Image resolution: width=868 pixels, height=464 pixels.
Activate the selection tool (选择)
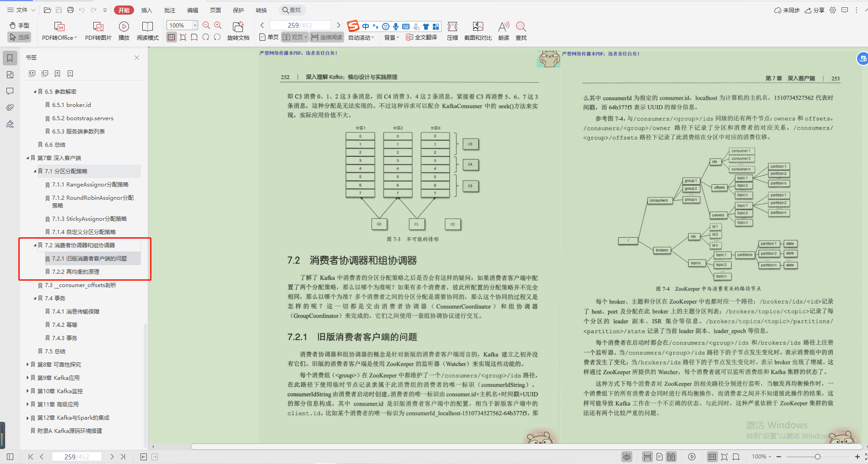pyautogui.click(x=20, y=37)
